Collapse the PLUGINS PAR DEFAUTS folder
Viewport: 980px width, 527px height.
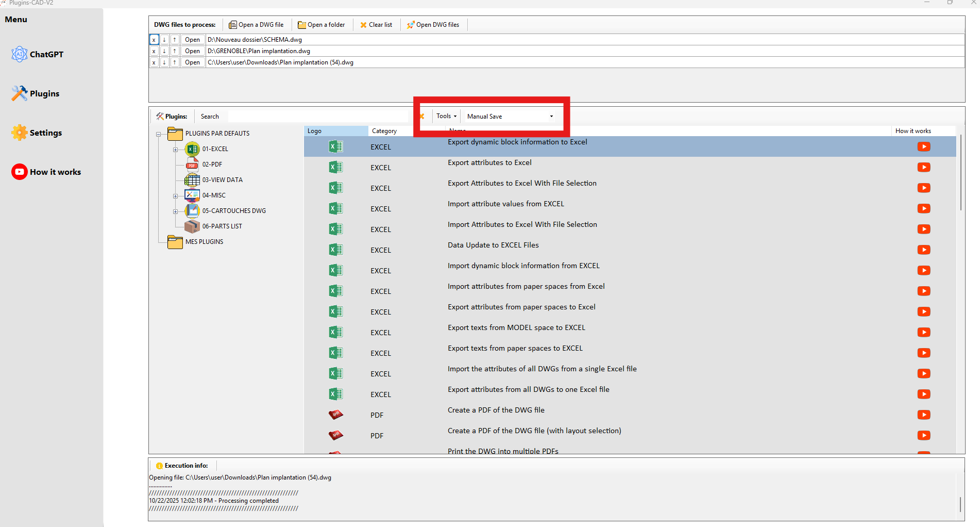click(158, 134)
